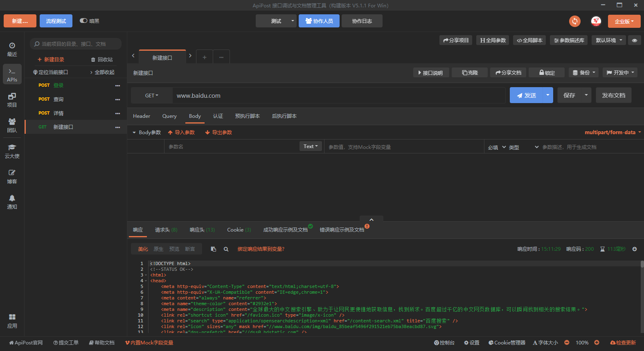Viewport: 644px width, 351px height.
Task: Open the 云大使 sidebar icon
Action: tap(12, 151)
